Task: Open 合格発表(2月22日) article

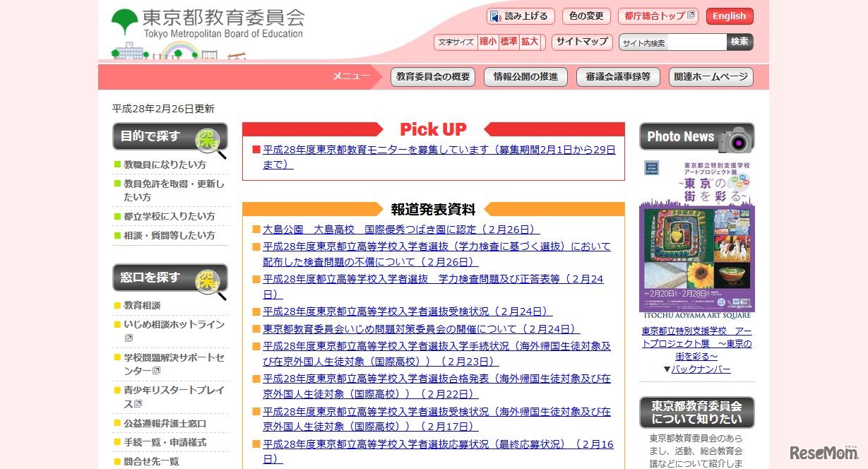Action: (436, 386)
